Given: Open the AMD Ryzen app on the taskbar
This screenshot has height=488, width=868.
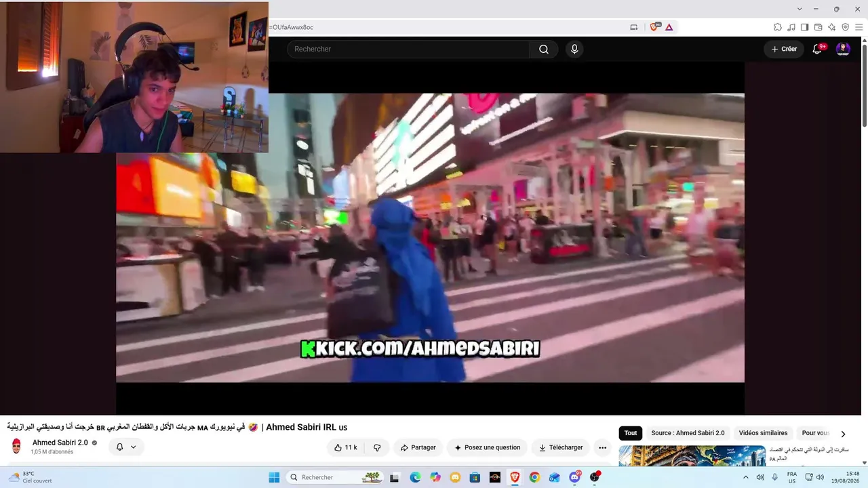Looking at the screenshot, I should [x=495, y=477].
